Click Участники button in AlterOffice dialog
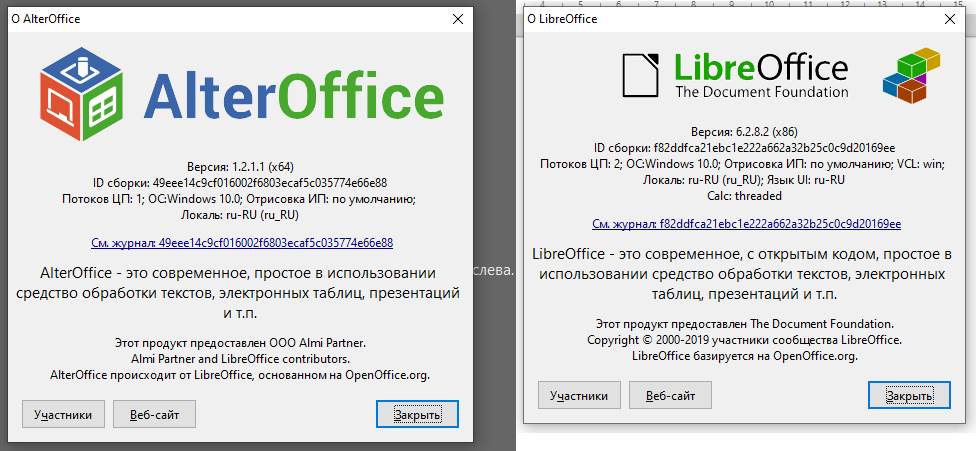Image resolution: width=976 pixels, height=451 pixels. pos(63,414)
